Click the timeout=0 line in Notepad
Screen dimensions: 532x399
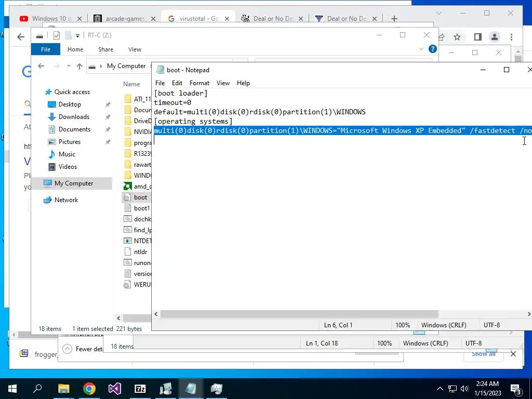point(172,102)
